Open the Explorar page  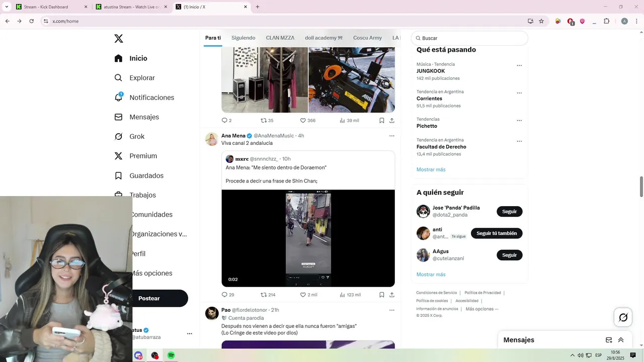[x=135, y=78]
